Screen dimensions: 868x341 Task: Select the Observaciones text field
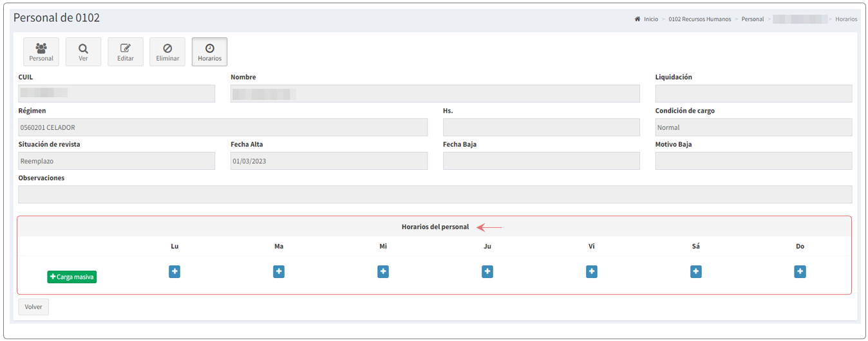tap(435, 194)
